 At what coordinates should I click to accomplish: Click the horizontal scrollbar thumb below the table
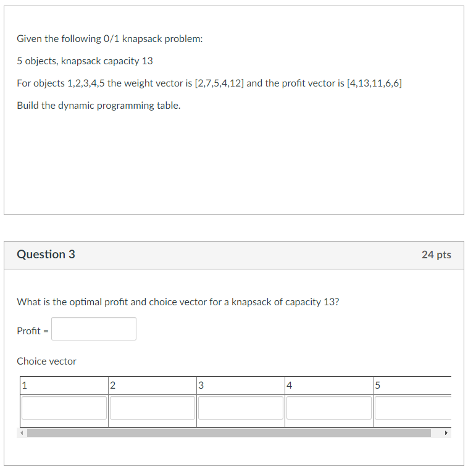[x=229, y=433]
